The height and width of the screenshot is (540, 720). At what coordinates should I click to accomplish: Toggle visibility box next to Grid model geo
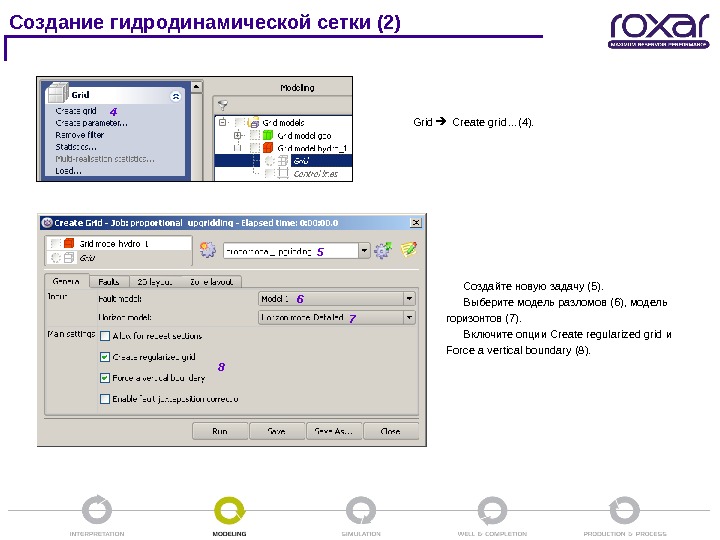[255, 135]
